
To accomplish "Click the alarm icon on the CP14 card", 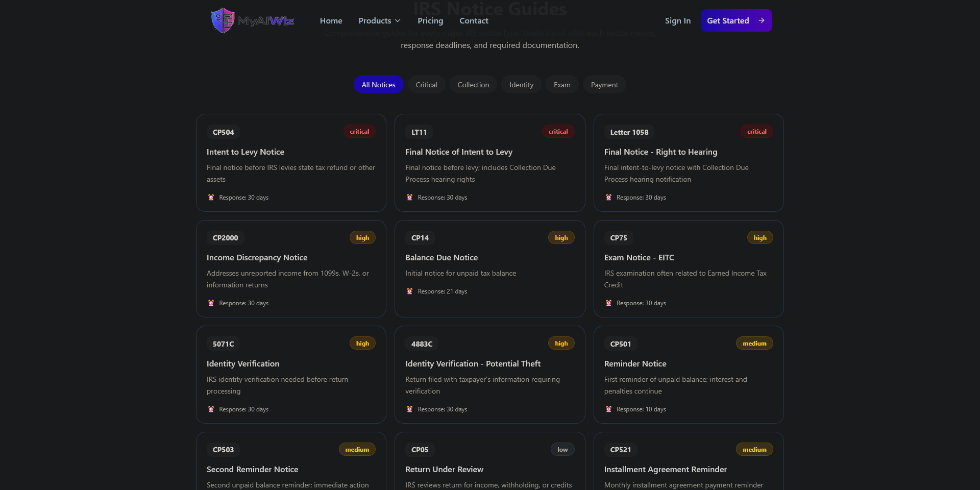I will pos(409,291).
